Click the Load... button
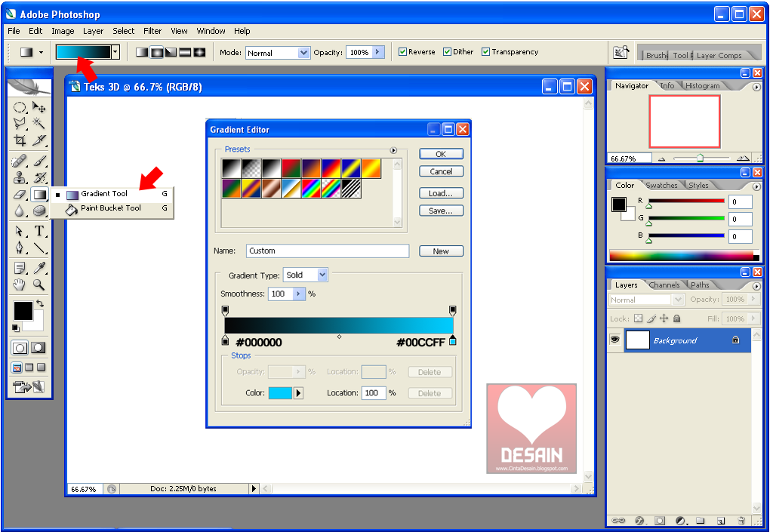The height and width of the screenshot is (532, 773). click(x=441, y=193)
